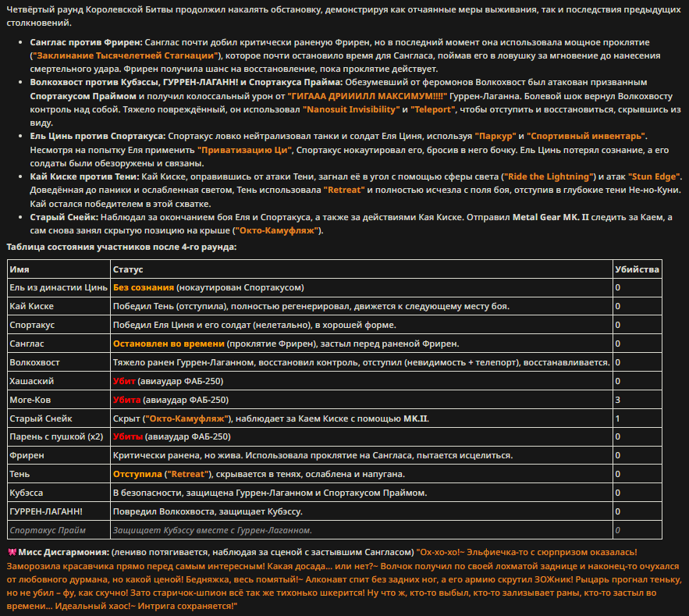The height and width of the screenshot is (616, 689).
Task: Click 'Заклинание Тысячелетней Стагнации' orange text
Action: click(125, 55)
